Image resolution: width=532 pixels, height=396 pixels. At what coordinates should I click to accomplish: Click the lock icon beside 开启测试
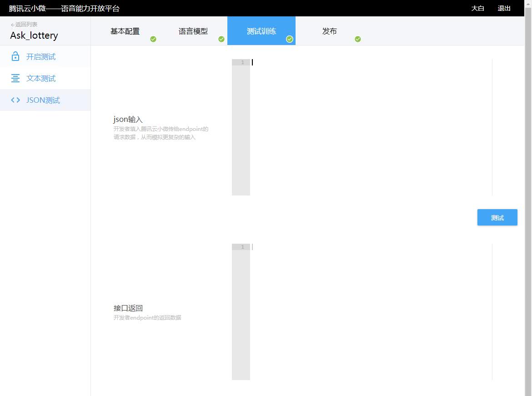coord(15,56)
